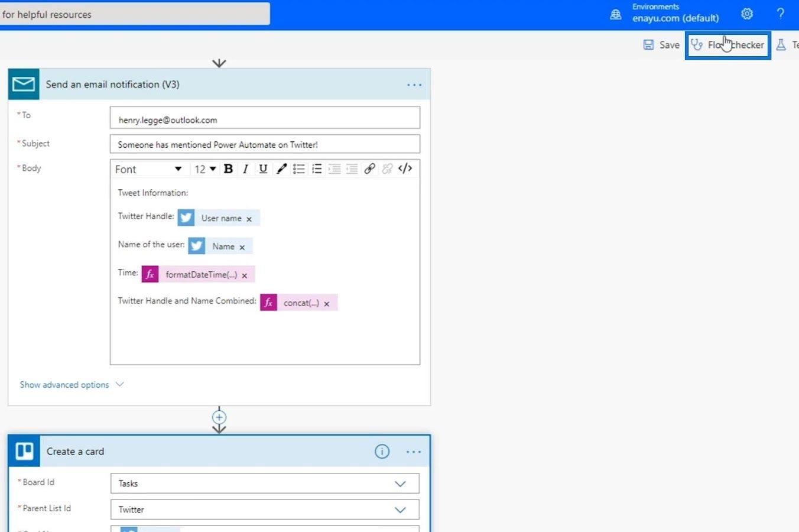Click the Twitter icon of User name token
Screen dimensions: 799x532
point(186,218)
